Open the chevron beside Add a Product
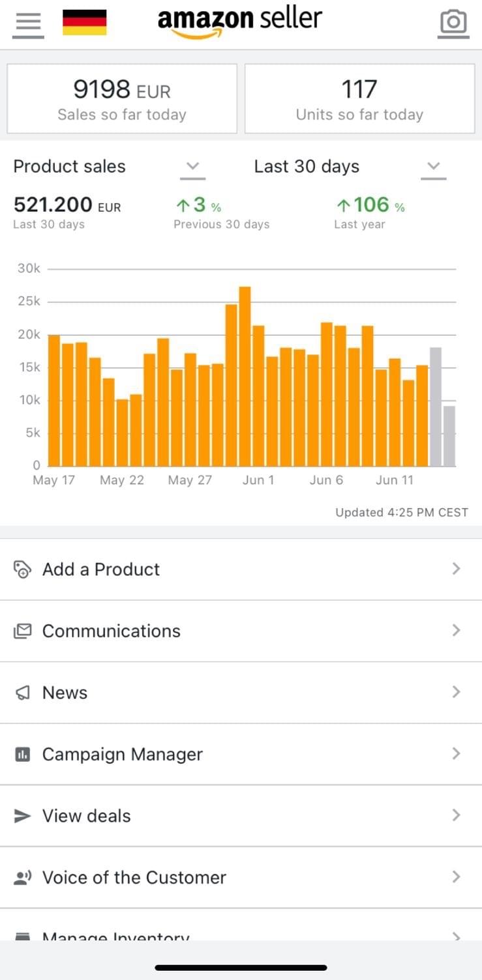This screenshot has width=482, height=980. tap(456, 569)
